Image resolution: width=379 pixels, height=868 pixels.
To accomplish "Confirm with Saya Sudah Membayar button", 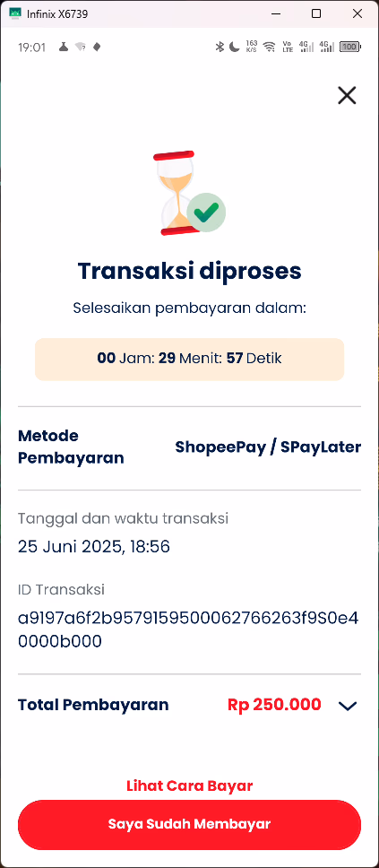I will point(189,824).
